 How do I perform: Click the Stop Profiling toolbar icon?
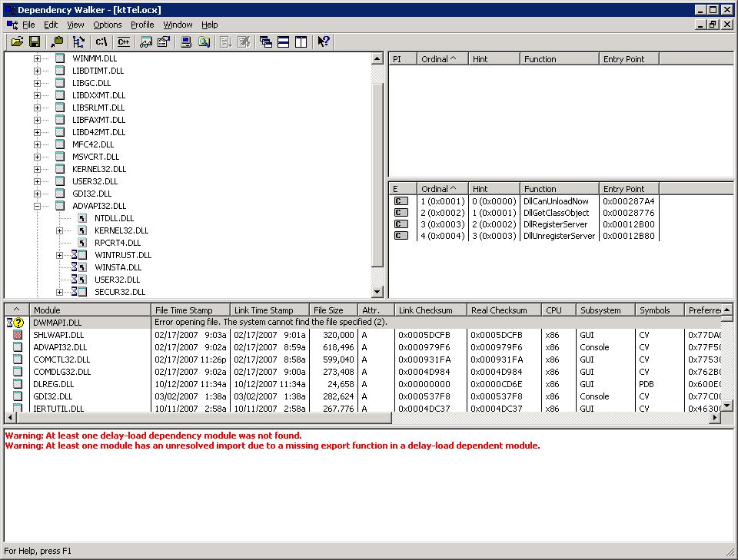point(244,41)
